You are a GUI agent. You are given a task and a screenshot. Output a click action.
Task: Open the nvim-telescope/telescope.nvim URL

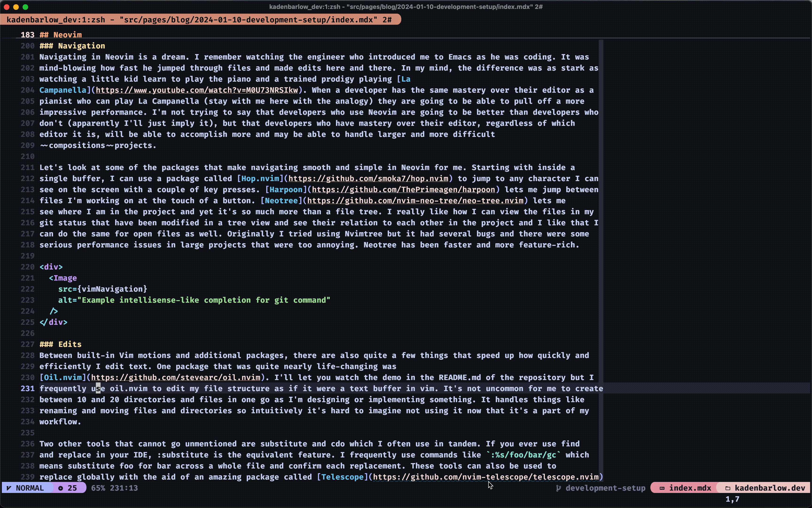[486, 477]
